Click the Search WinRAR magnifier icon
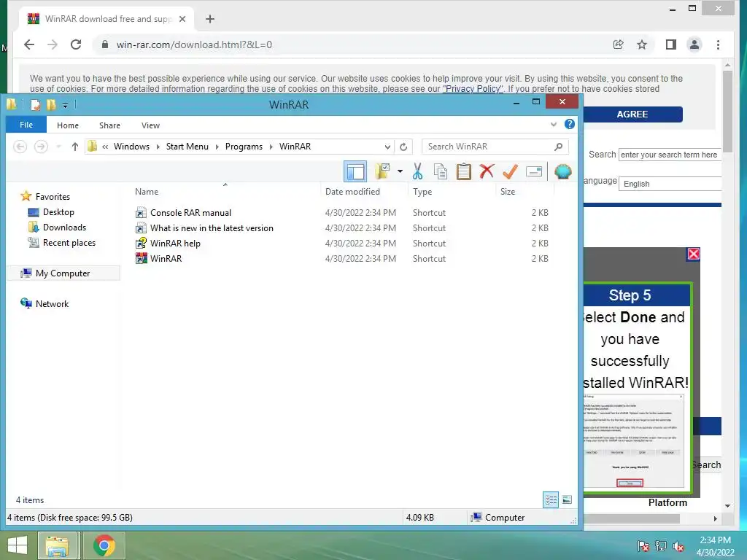 click(558, 147)
